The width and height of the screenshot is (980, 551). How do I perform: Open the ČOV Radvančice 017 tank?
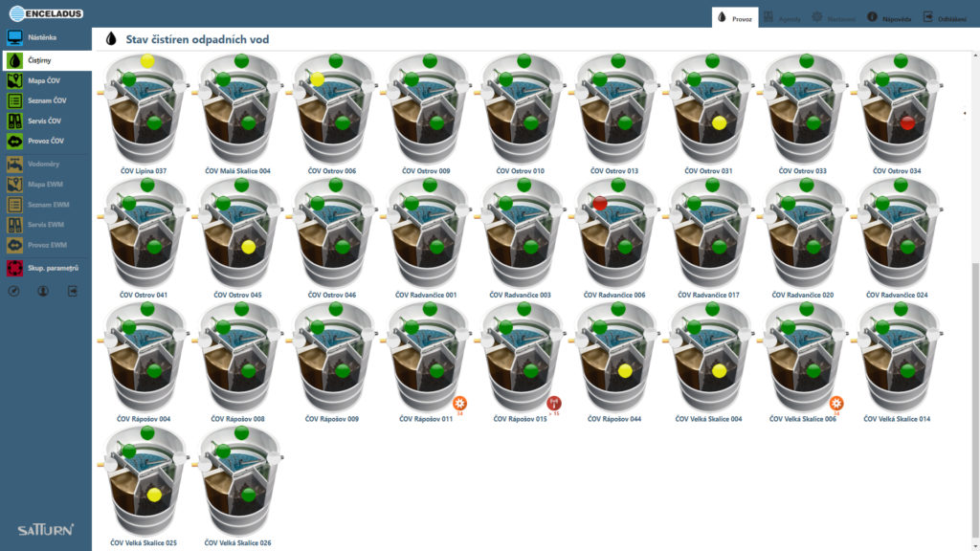point(709,233)
